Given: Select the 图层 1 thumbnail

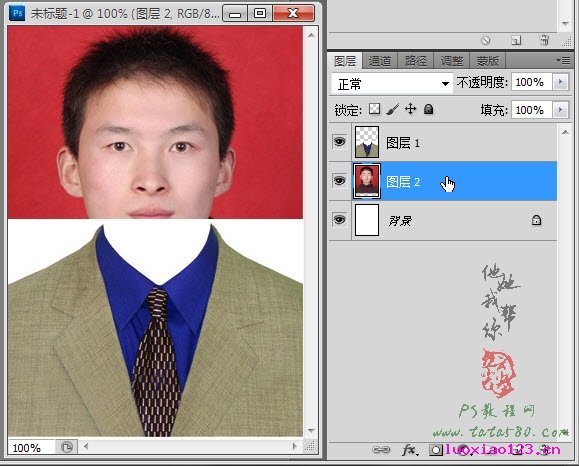Looking at the screenshot, I should [367, 142].
